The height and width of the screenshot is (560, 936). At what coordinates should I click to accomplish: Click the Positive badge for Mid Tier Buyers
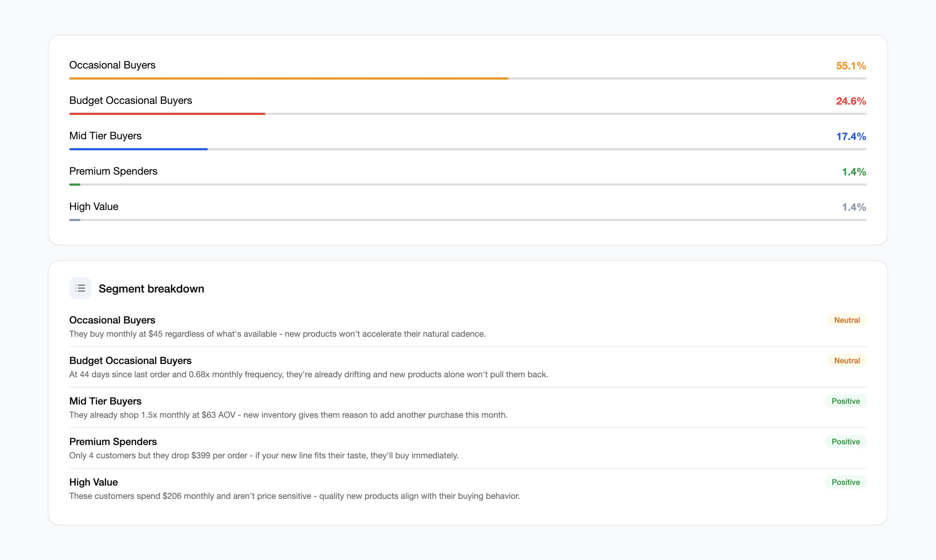[x=846, y=401]
